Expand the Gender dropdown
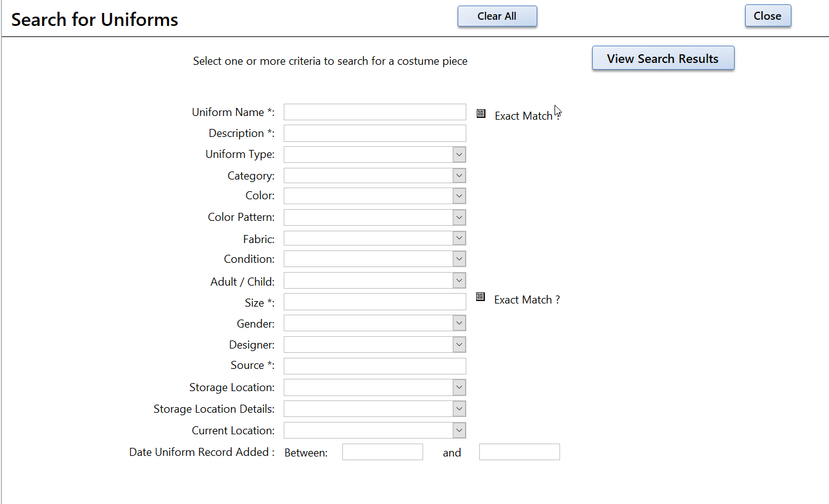Screen dimensions: 829x504 [459, 323]
